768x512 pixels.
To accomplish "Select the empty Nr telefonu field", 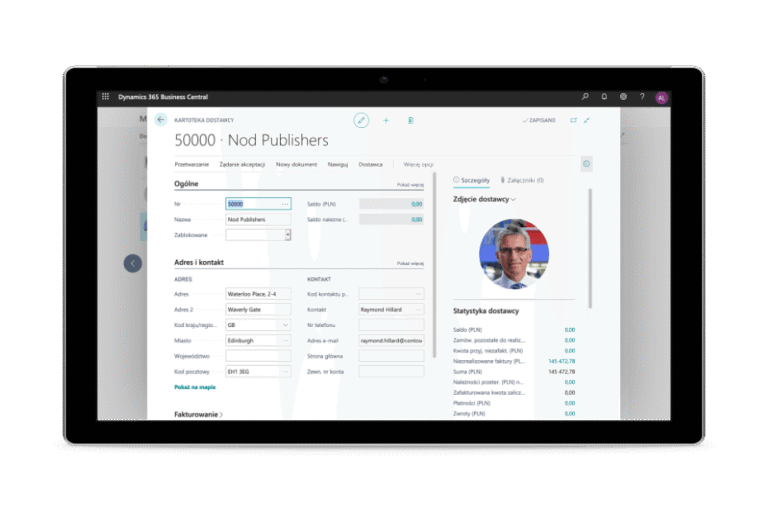I will [x=391, y=325].
